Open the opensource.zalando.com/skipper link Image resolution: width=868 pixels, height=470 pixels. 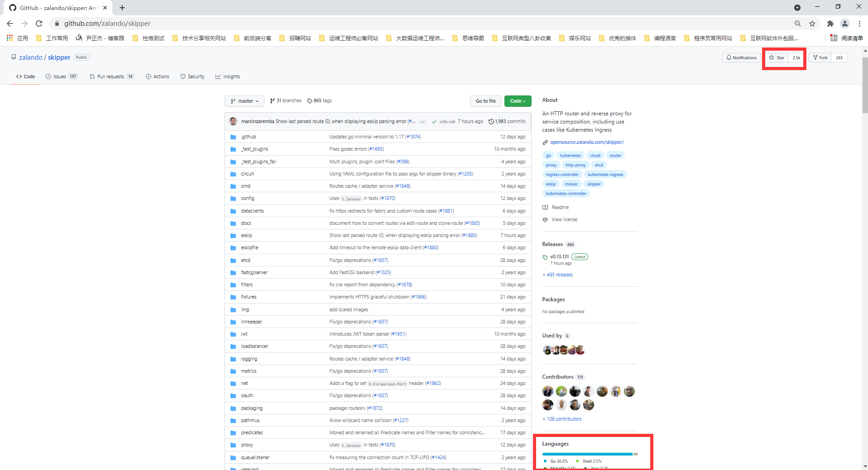click(587, 142)
